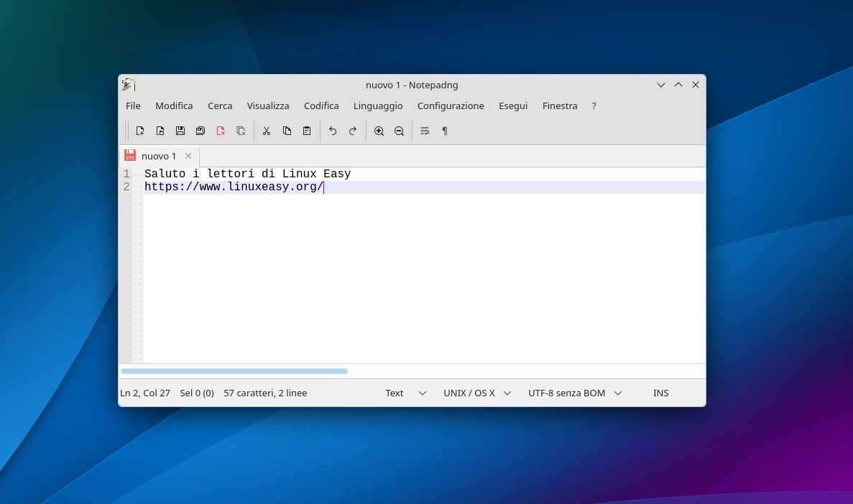
Task: Save the file with the floppy icon
Action: tap(180, 131)
